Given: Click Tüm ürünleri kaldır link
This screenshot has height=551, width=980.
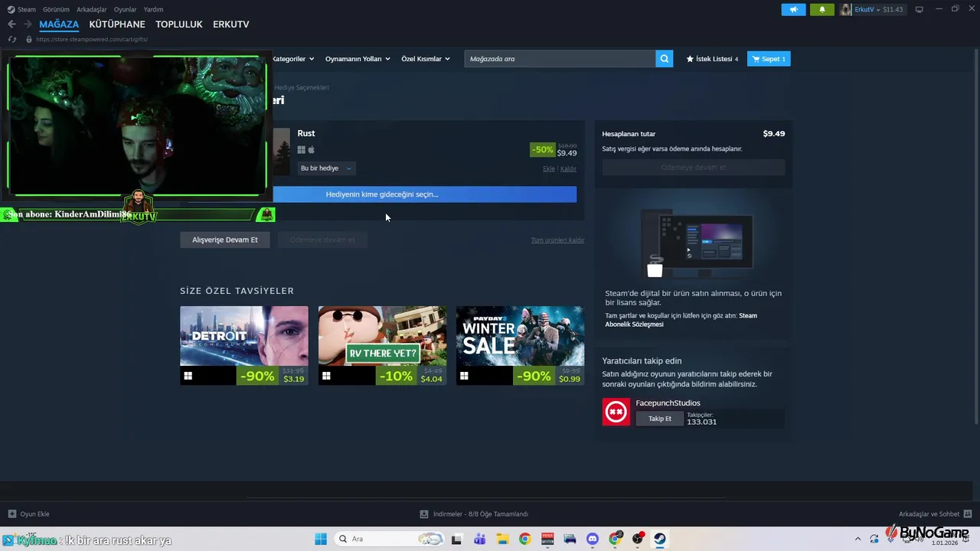Looking at the screenshot, I should [557, 240].
